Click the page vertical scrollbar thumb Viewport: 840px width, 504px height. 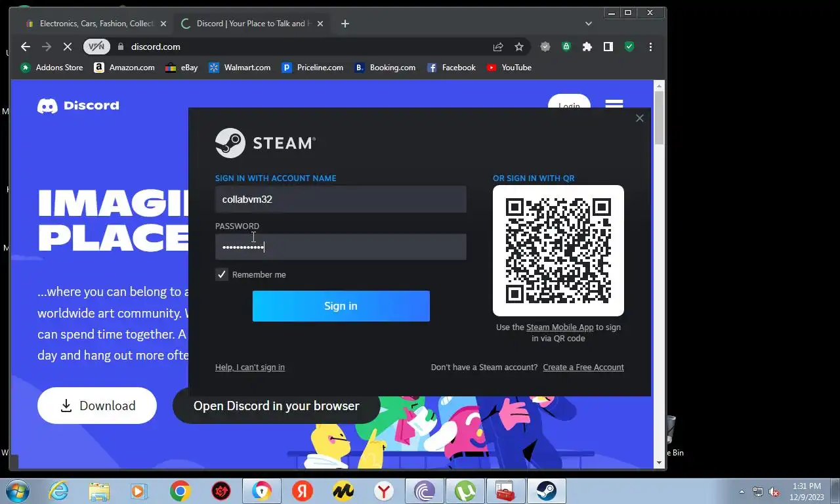click(660, 118)
